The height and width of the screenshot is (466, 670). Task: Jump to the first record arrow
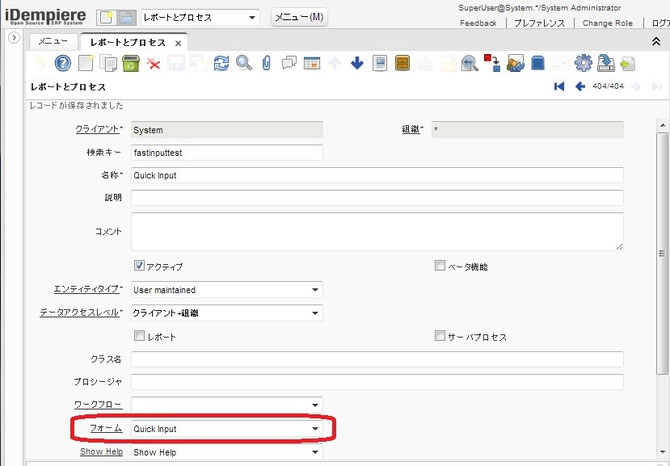click(x=559, y=86)
